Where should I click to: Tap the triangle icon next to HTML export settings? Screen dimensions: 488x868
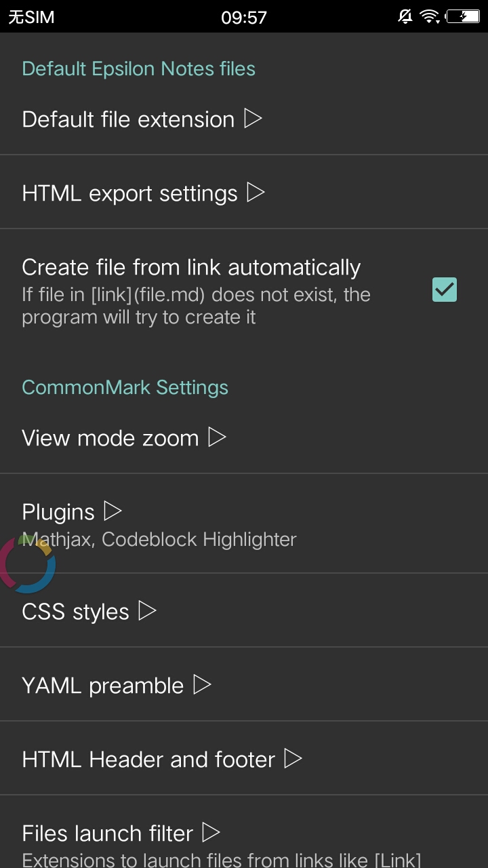(x=256, y=193)
